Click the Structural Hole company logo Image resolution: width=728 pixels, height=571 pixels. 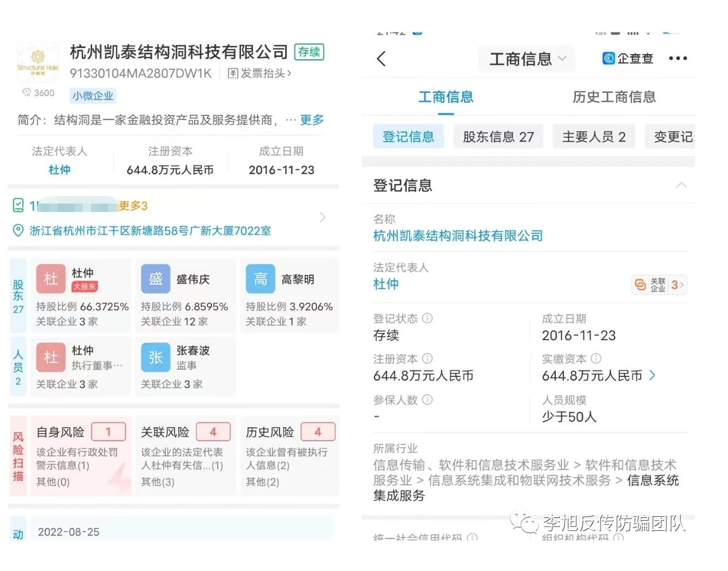coord(37,63)
